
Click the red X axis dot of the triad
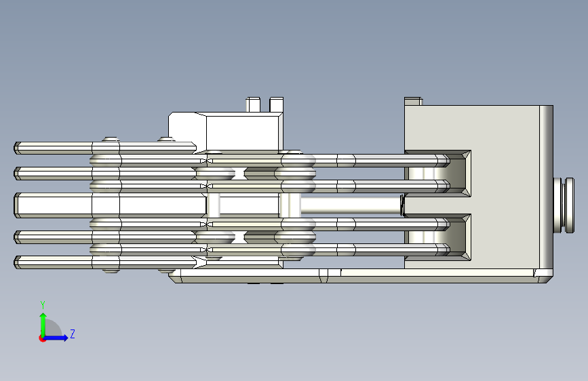(x=42, y=339)
